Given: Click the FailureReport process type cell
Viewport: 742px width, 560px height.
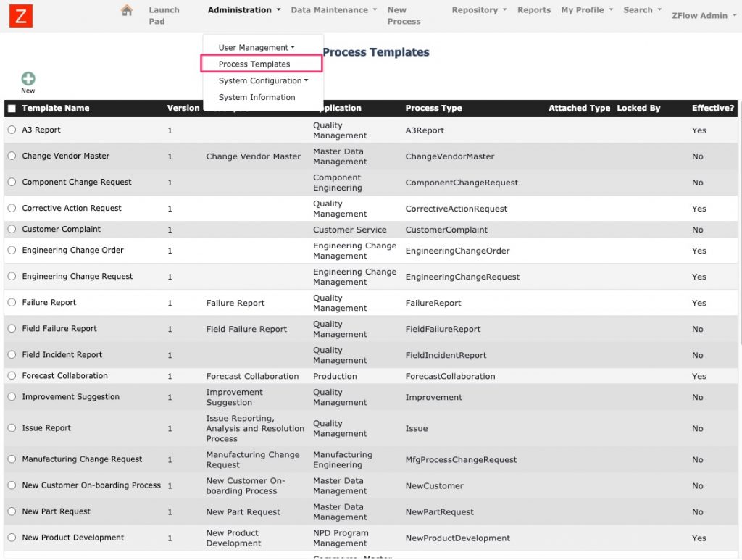Looking at the screenshot, I should pyautogui.click(x=433, y=303).
